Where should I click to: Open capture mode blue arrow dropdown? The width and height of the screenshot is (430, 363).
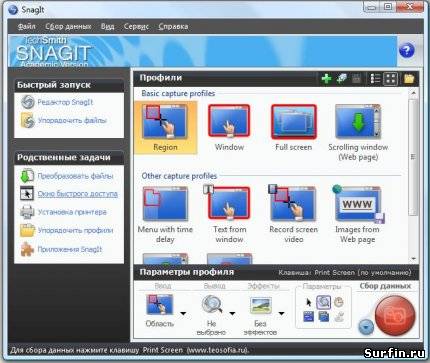366,327
